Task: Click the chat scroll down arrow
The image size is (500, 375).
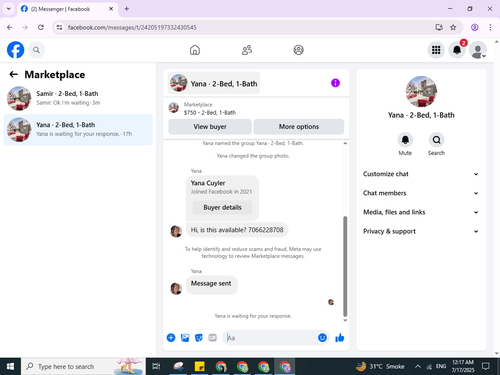Action: (345, 320)
